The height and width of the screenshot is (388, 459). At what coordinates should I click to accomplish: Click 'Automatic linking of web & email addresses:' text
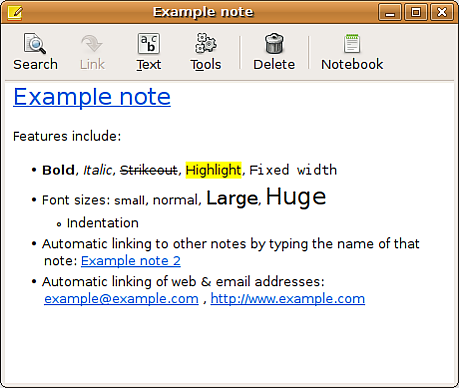tap(183, 282)
